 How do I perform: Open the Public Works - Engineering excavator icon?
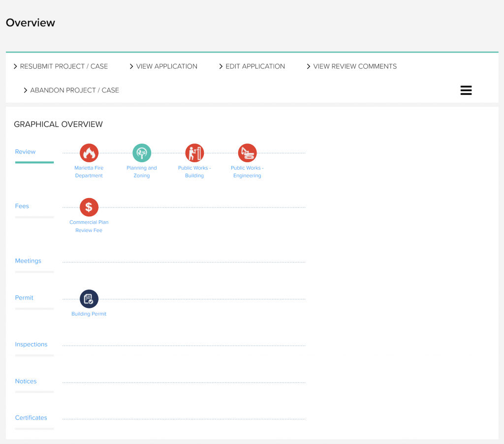[x=247, y=153]
